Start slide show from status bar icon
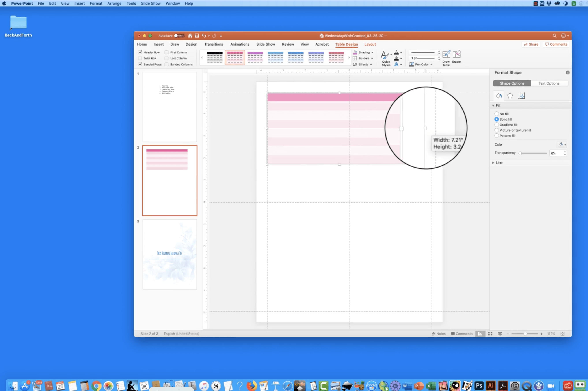Image resolution: width=588 pixels, height=391 pixels. coord(500,334)
